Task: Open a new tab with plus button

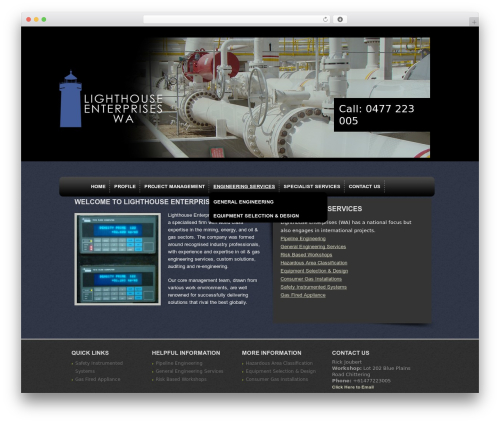Action: coord(474,22)
